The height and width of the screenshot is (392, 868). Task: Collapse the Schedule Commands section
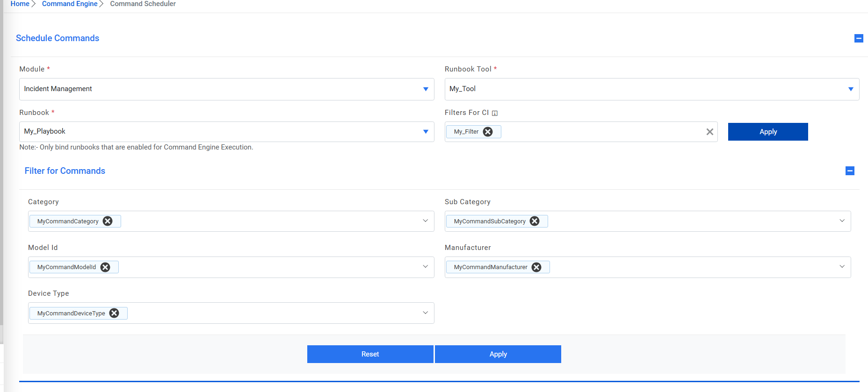859,38
